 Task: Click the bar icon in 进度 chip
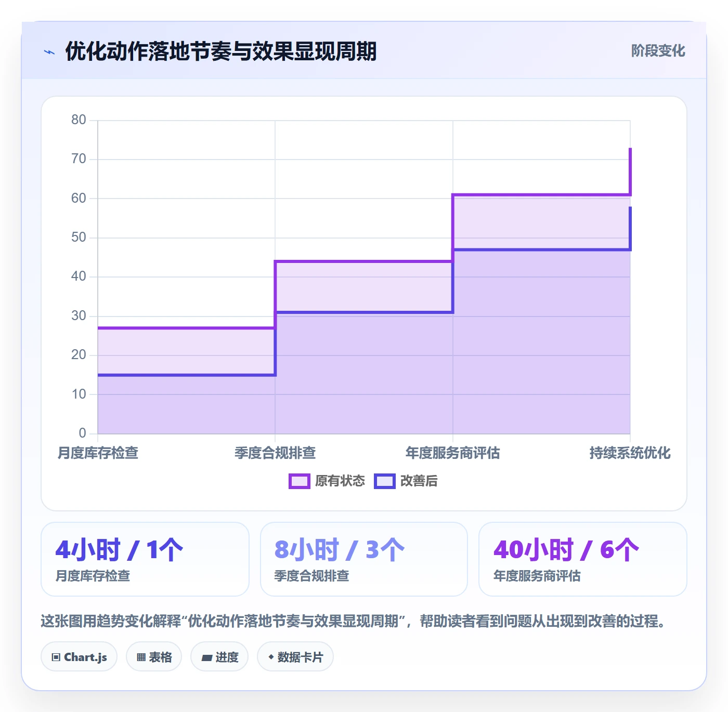coord(206,658)
